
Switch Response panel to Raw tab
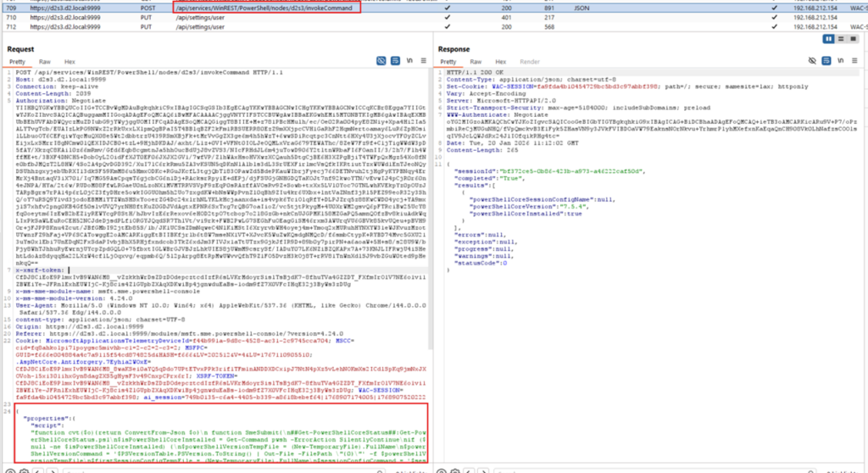[475, 62]
